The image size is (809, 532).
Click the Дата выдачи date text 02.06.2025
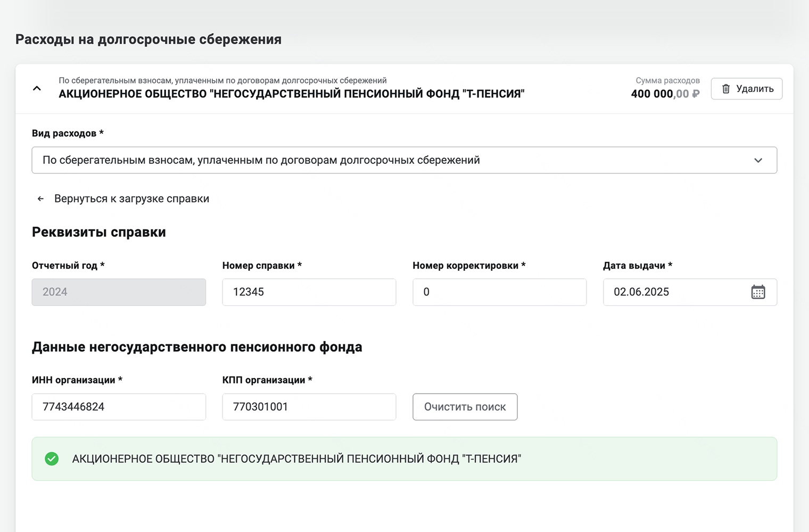(641, 292)
